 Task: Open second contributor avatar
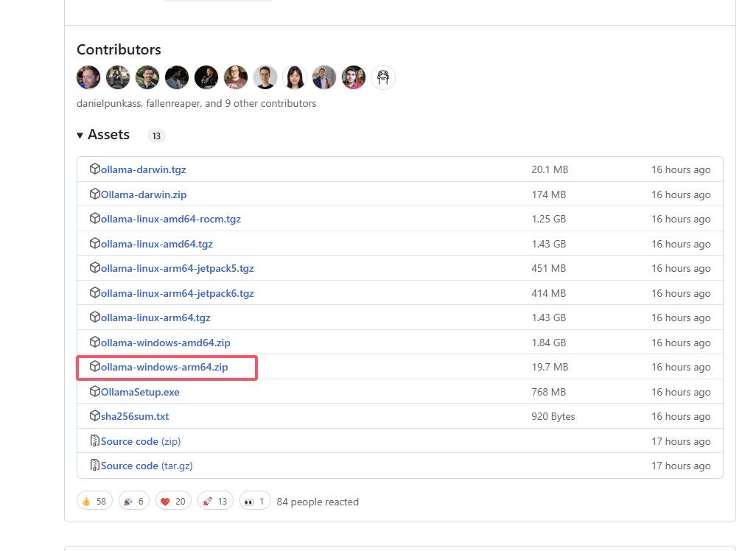[x=118, y=77]
